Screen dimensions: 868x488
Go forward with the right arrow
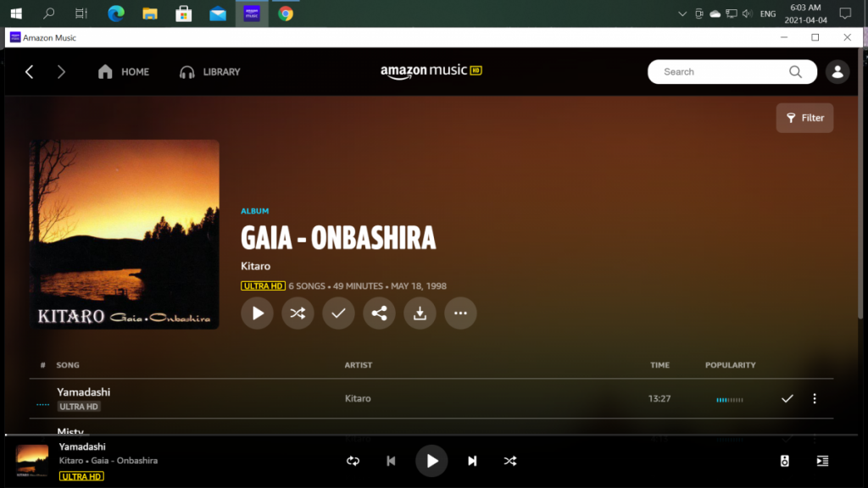[61, 72]
